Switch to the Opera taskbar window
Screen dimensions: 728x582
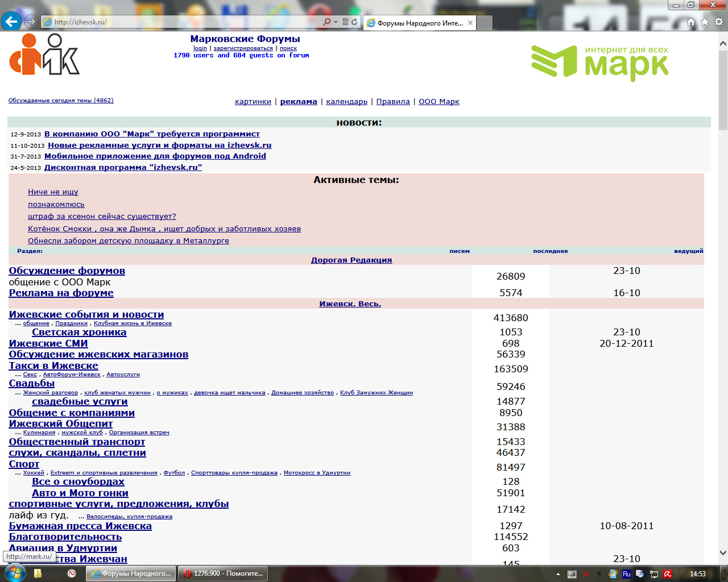click(223, 573)
